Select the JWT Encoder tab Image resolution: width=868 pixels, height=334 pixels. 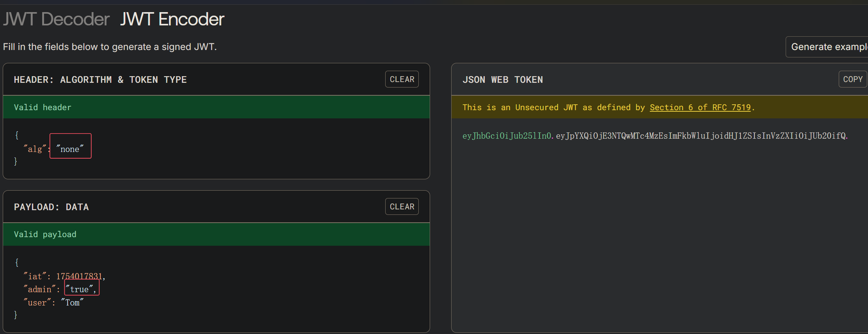tap(172, 19)
